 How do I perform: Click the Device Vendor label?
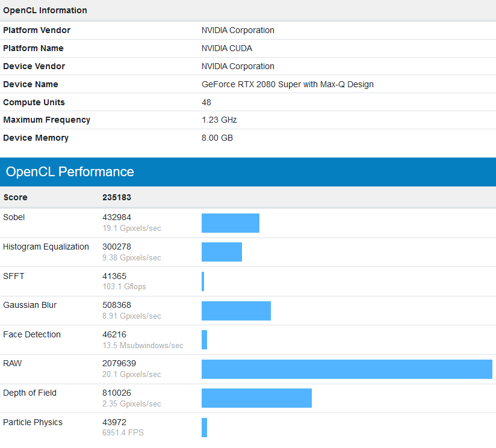pos(34,66)
